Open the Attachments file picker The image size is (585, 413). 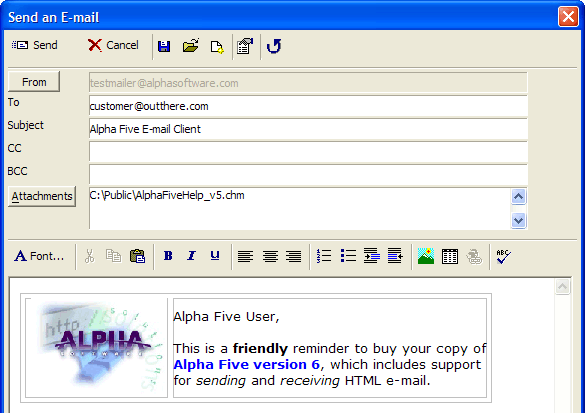coord(42,196)
